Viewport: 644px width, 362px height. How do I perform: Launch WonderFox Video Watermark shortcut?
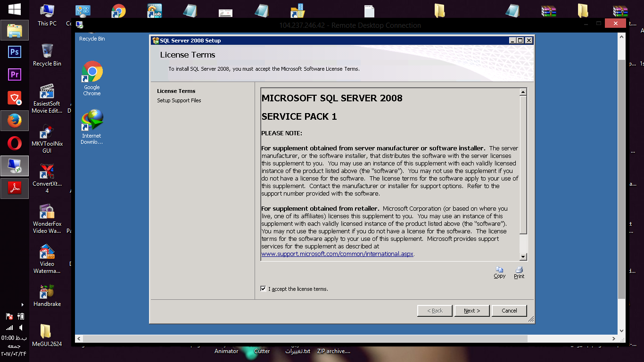click(x=47, y=219)
